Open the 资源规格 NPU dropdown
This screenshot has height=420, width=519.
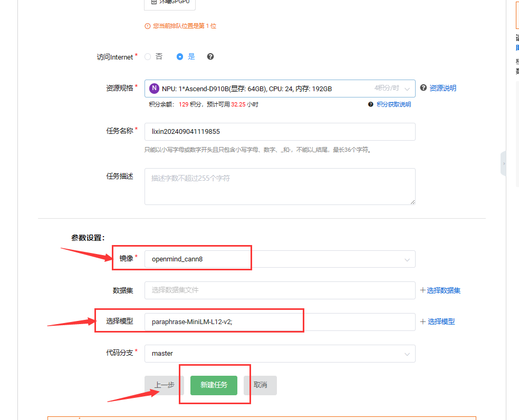(280, 89)
